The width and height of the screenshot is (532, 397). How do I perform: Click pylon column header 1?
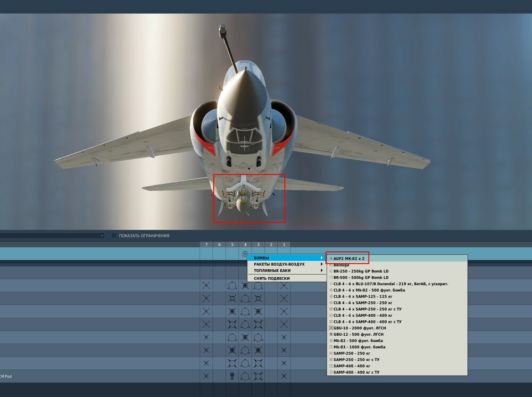[284, 244]
